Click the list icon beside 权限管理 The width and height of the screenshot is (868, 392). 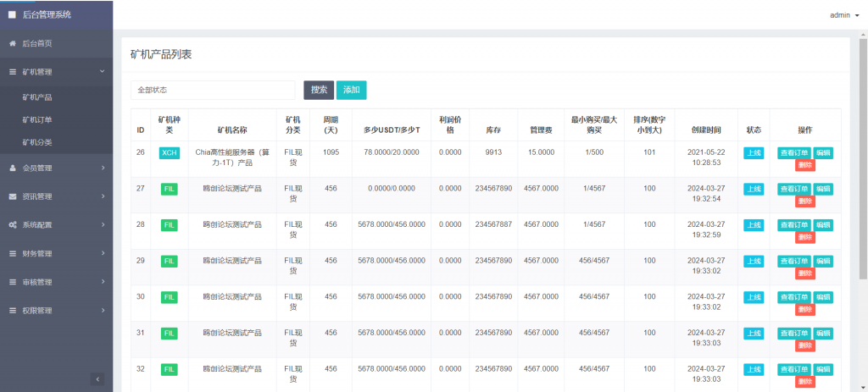12,311
